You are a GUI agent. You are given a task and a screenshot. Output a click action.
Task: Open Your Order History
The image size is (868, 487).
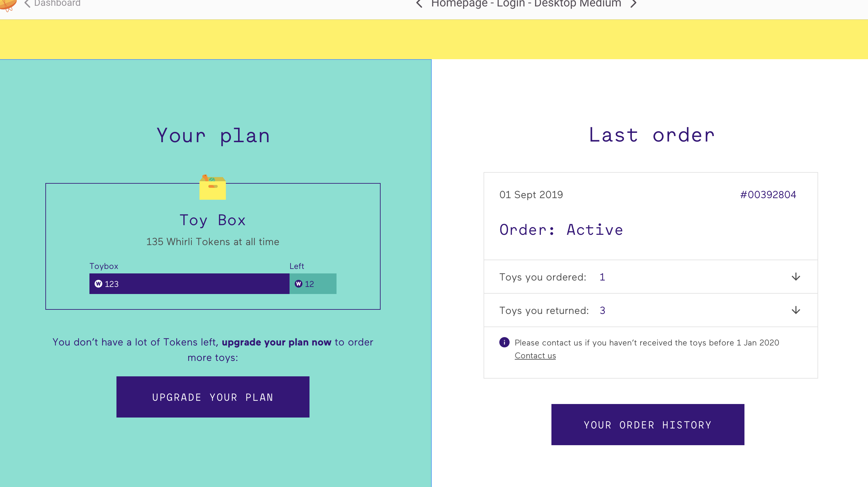[648, 425]
